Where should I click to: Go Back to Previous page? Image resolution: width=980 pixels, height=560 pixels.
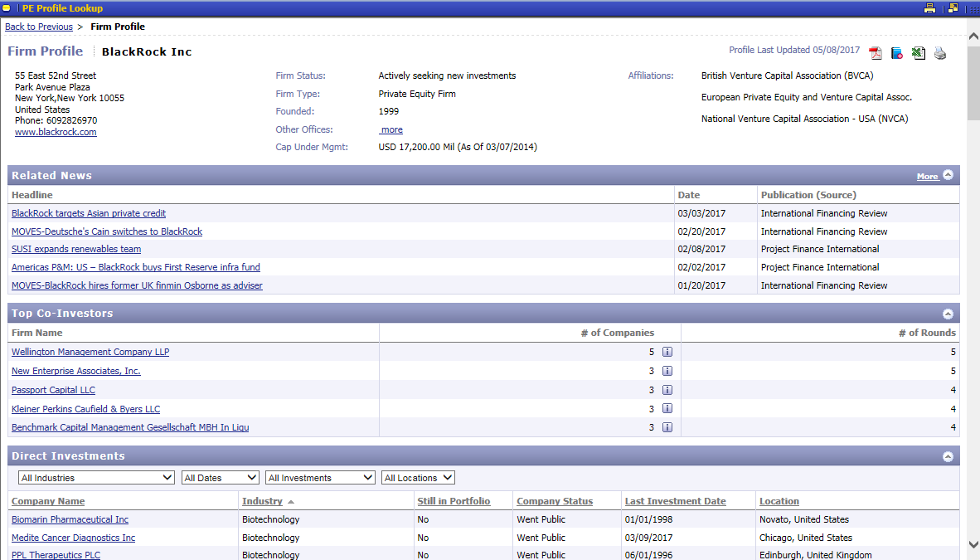(39, 27)
